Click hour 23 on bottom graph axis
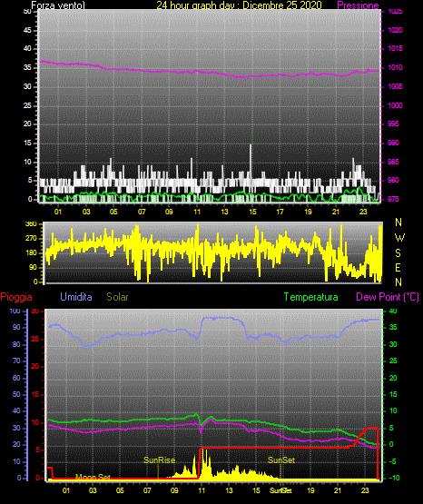This screenshot has height=504, width=423. [x=365, y=490]
